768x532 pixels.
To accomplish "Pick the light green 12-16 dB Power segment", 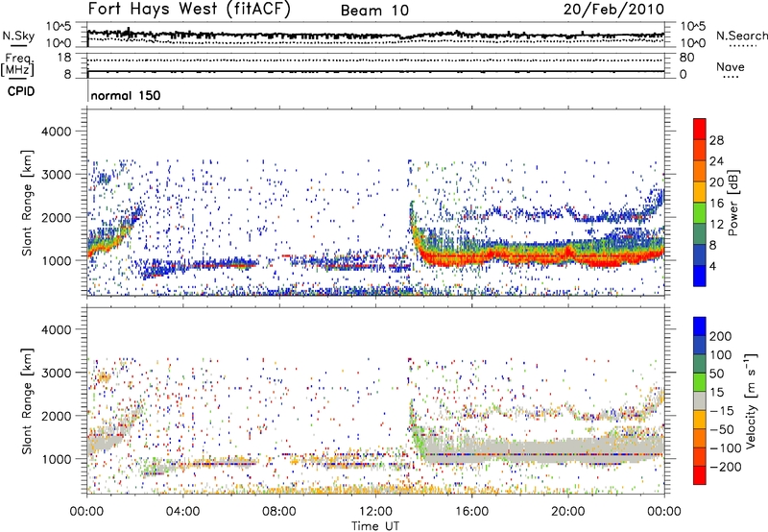I will click(700, 213).
